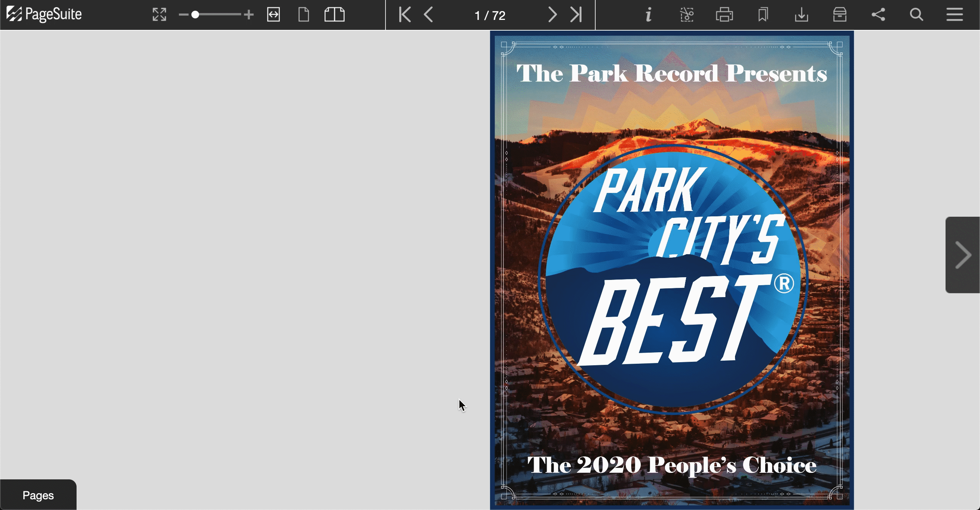Screen dimensions: 980x510
Task: Zoom out using the minus icon
Action: click(183, 15)
